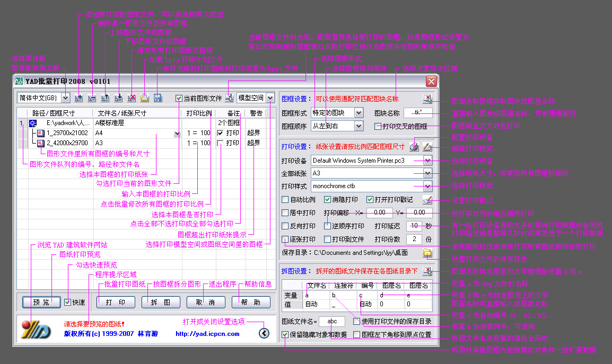Enable the 打印到文件 checkbox
Image resolution: width=612 pixels, height=364 pixels.
click(x=327, y=239)
